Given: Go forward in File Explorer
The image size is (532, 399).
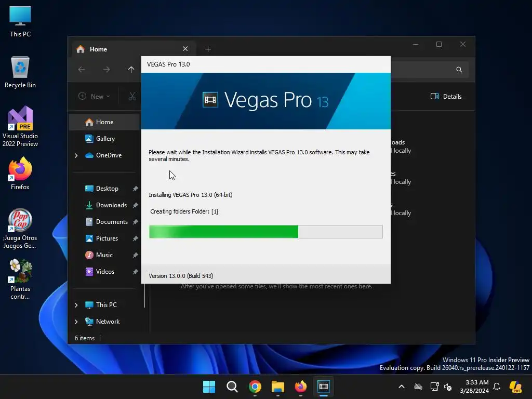Looking at the screenshot, I should click(x=107, y=70).
